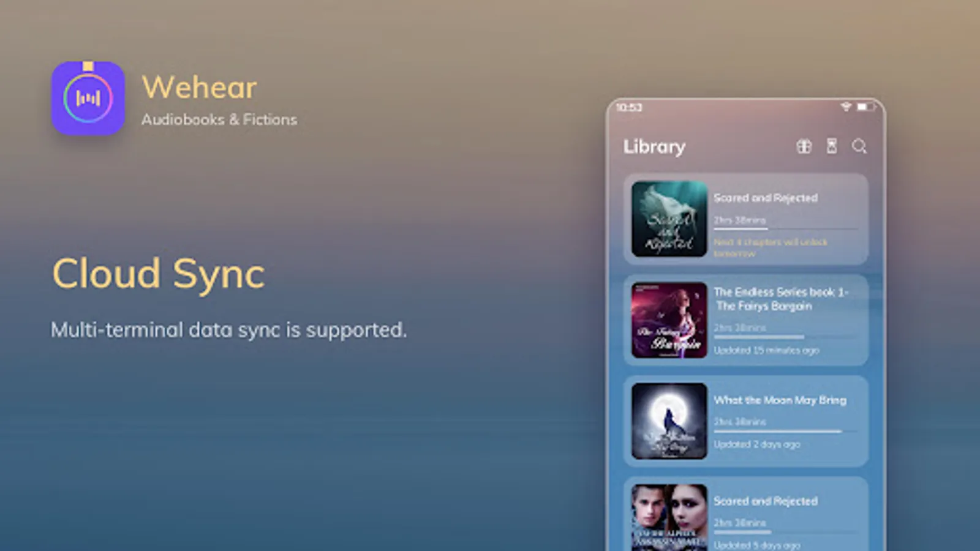Click "Updated 15 minutes ago" status text
980x551 pixels.
click(x=766, y=350)
